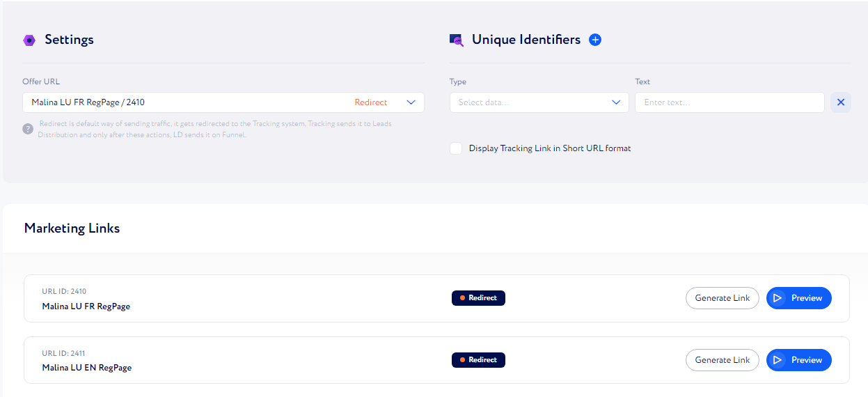Generate Link for Malina LU EN RegPage
Viewport: 868px width, 397px height.
pos(723,360)
